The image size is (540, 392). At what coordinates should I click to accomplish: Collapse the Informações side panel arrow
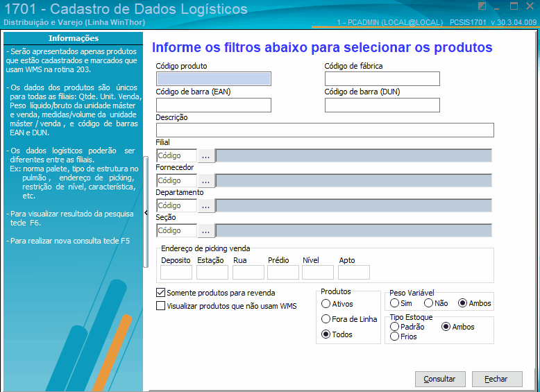[x=146, y=213]
